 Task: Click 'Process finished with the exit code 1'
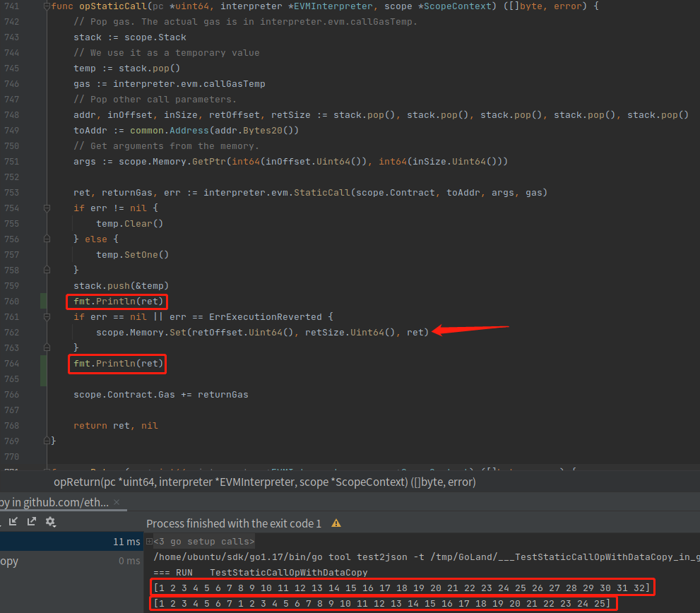(x=234, y=523)
